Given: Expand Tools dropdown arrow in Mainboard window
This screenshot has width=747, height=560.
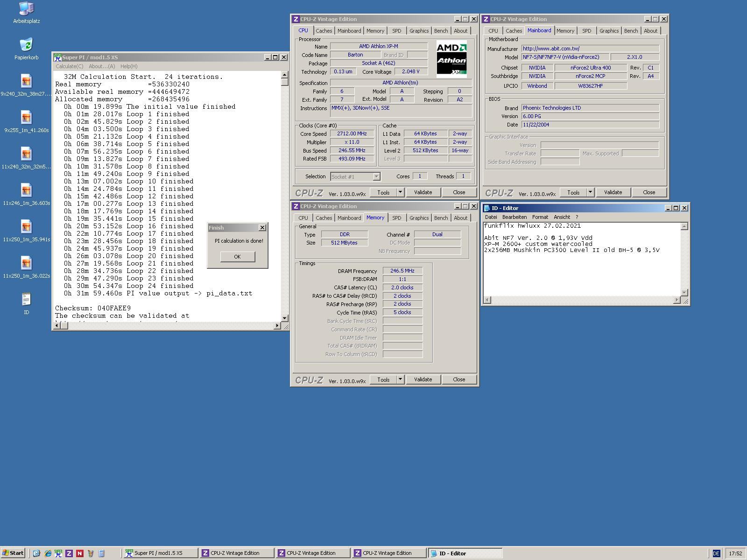Looking at the screenshot, I should coord(590,192).
